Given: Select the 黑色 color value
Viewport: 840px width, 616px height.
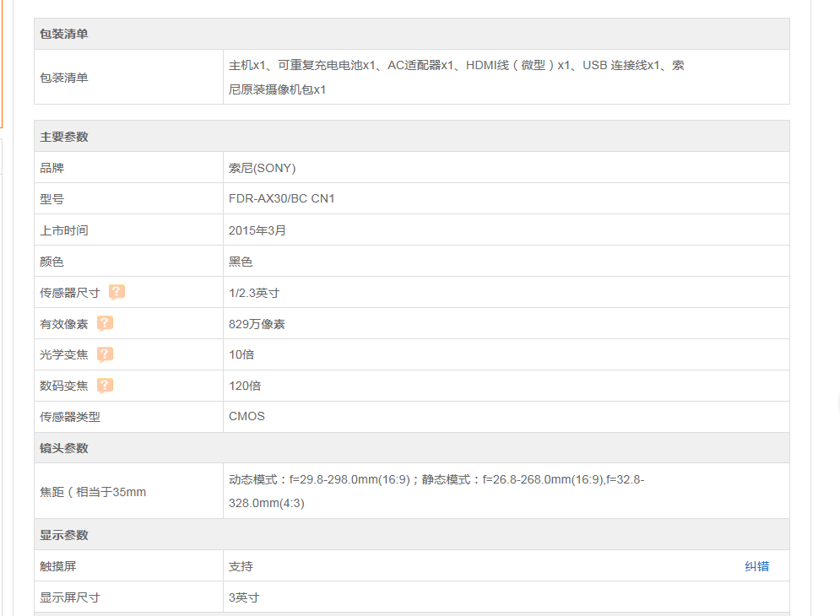Looking at the screenshot, I should click(x=241, y=262).
